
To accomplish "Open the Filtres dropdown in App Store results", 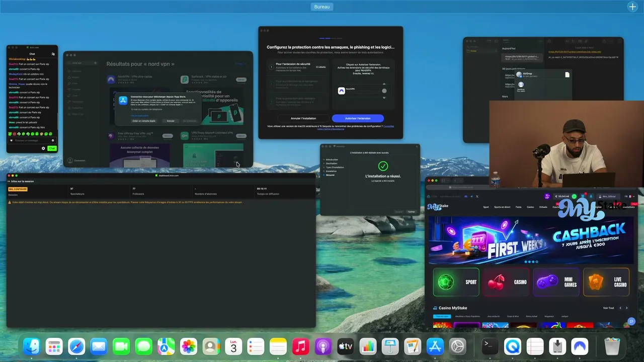I will click(240, 64).
